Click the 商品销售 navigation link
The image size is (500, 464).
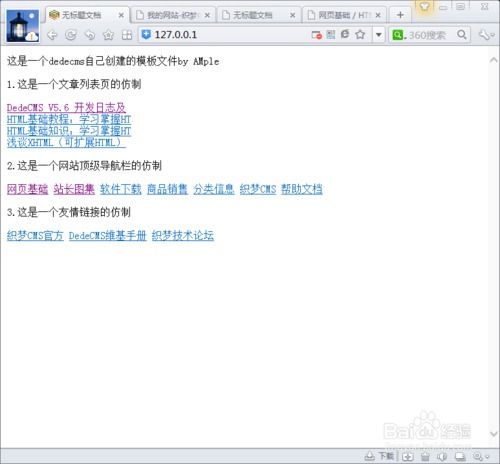[x=167, y=189]
